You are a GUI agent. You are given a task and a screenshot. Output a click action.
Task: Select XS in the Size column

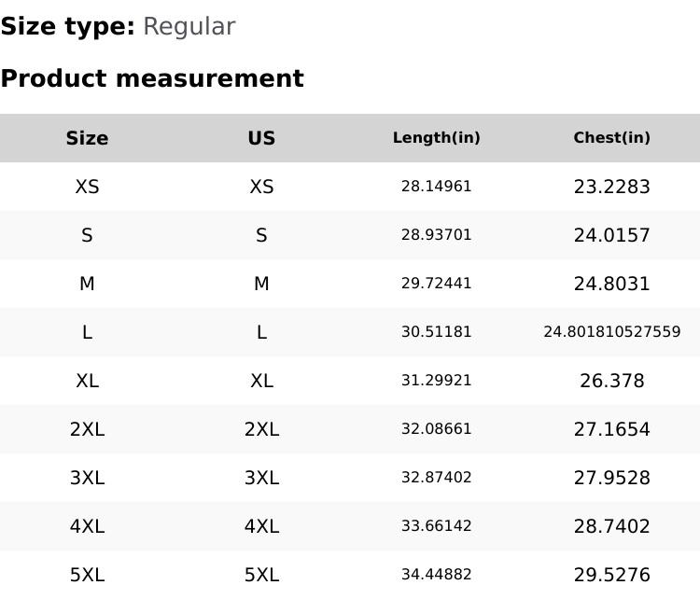87,187
